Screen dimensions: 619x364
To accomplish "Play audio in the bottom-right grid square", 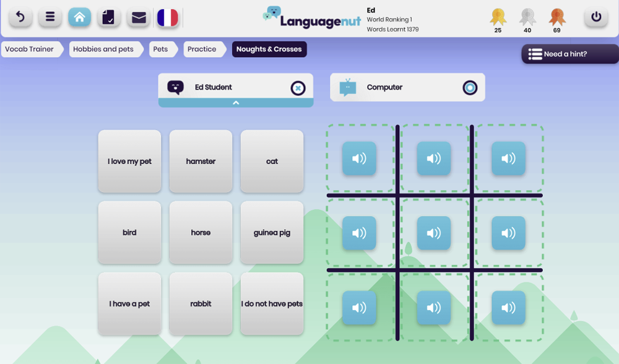I will coord(508,308).
